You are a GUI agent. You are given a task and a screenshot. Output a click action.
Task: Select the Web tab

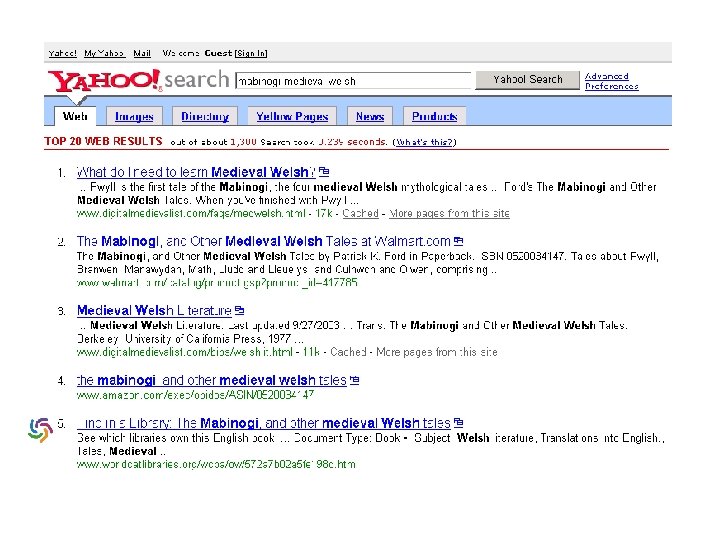click(75, 116)
